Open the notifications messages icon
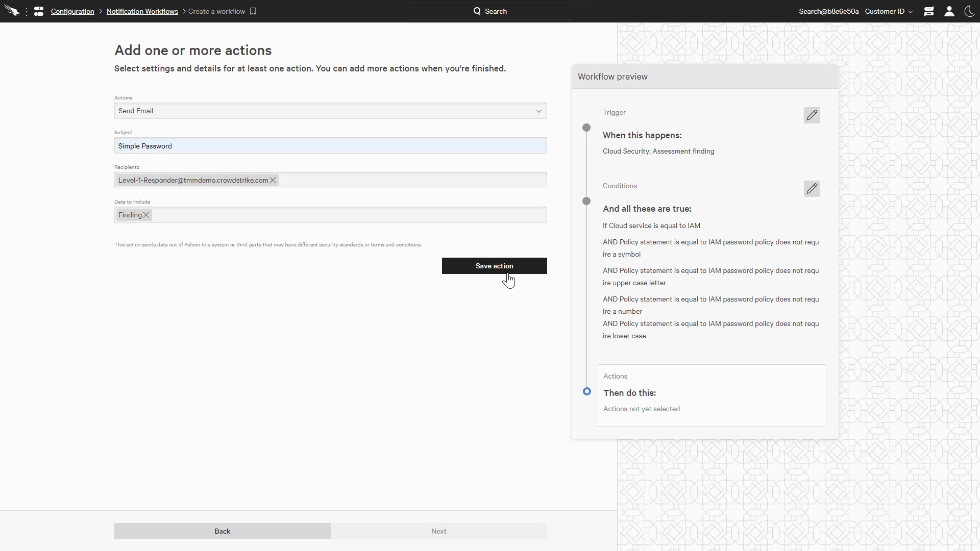Screen dimensions: 980x551 point(928,11)
